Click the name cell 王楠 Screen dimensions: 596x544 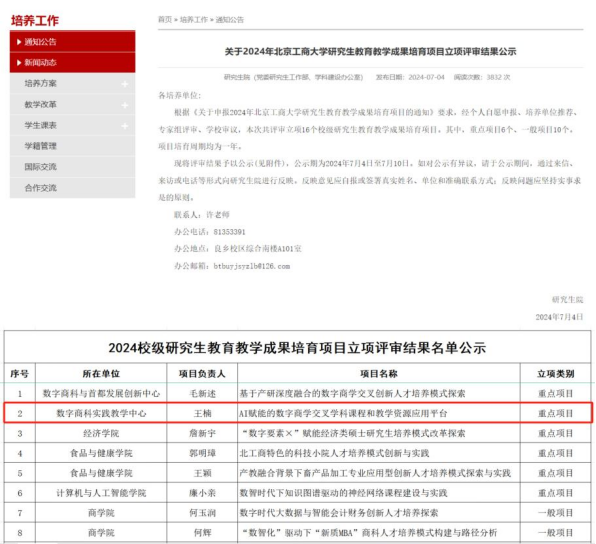[x=202, y=413]
